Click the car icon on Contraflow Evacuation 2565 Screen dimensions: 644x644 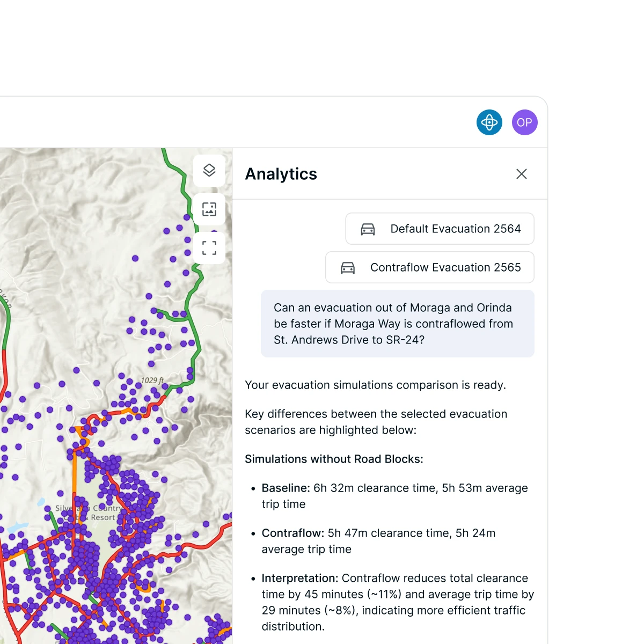348,267
